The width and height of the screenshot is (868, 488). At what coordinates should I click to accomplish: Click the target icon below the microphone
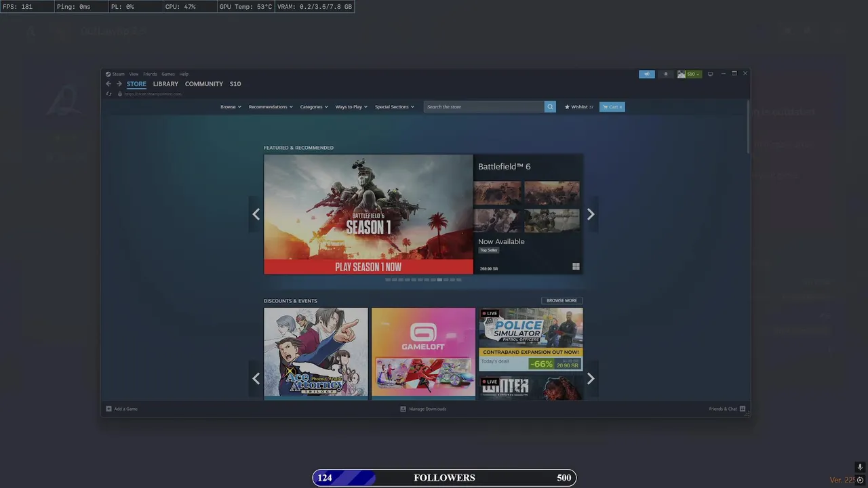[x=860, y=480]
